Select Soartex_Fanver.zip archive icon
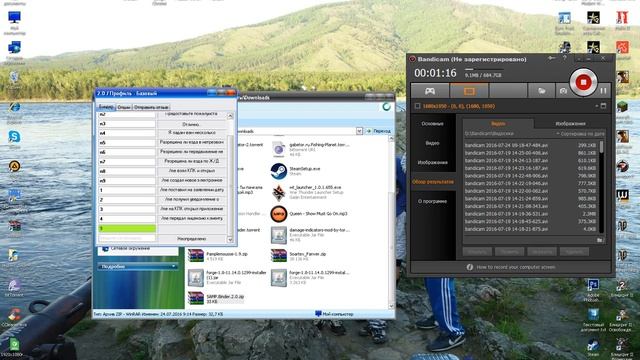This screenshot has height=360, width=640. tap(279, 256)
